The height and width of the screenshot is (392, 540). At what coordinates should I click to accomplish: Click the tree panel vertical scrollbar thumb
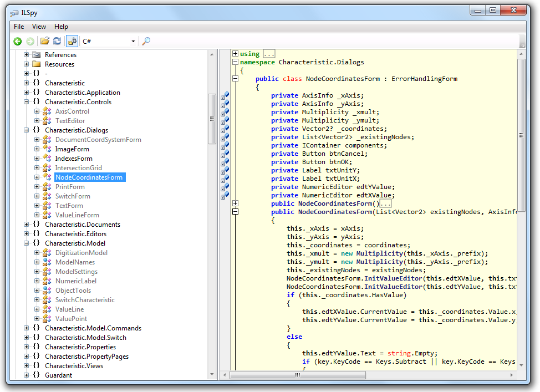coord(212,119)
